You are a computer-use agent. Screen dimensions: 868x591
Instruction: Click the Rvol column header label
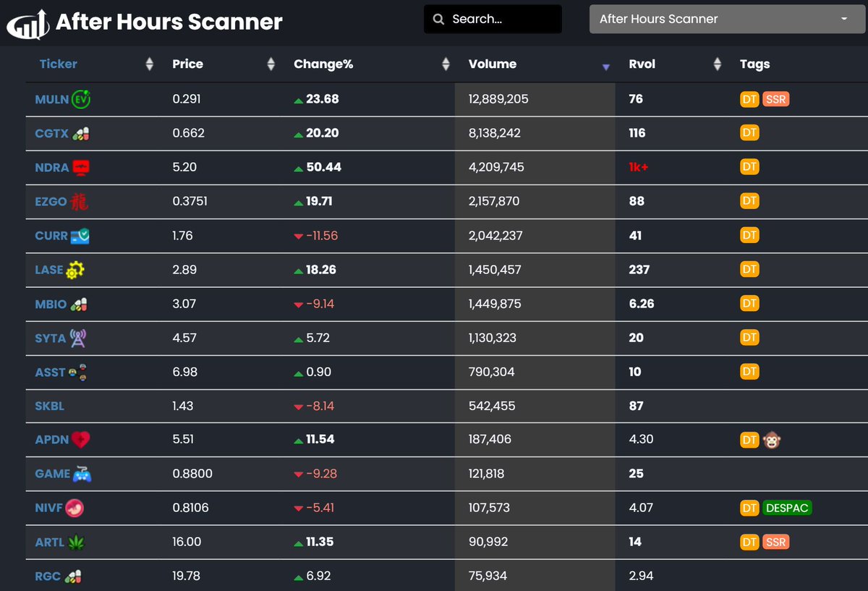click(x=642, y=64)
